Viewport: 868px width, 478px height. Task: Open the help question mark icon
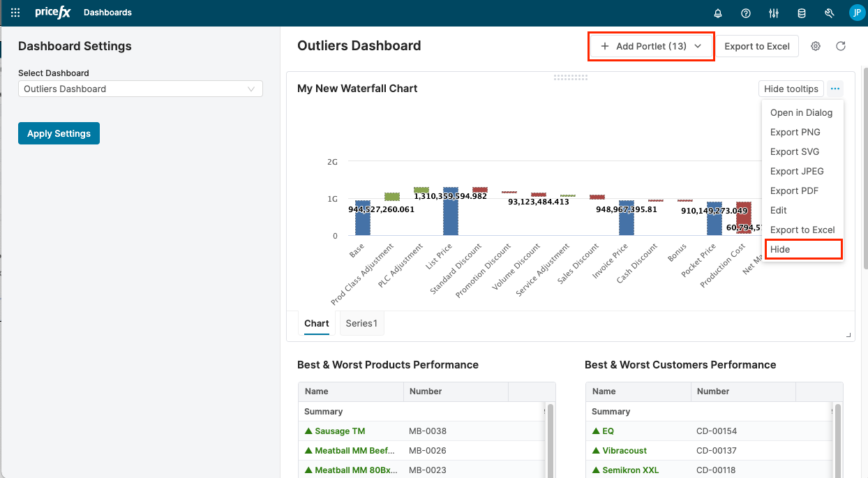(x=745, y=13)
